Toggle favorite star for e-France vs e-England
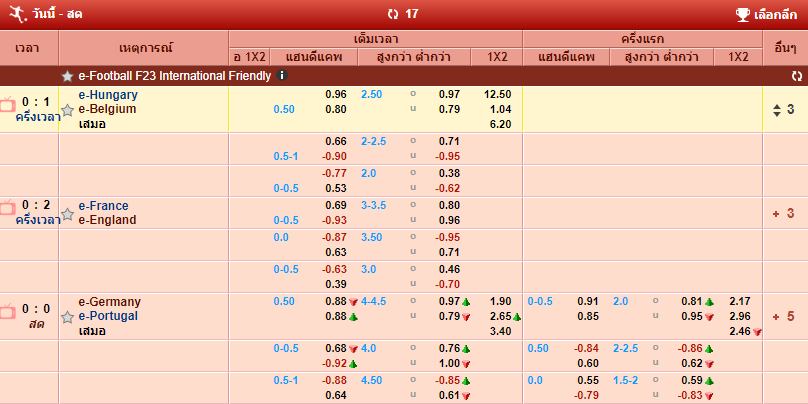 point(67,214)
